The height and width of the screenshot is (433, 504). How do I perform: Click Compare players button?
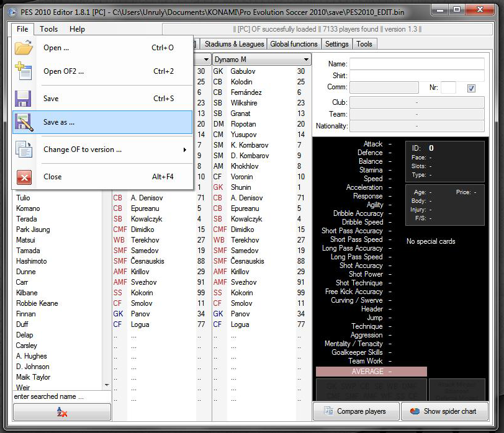click(x=356, y=411)
